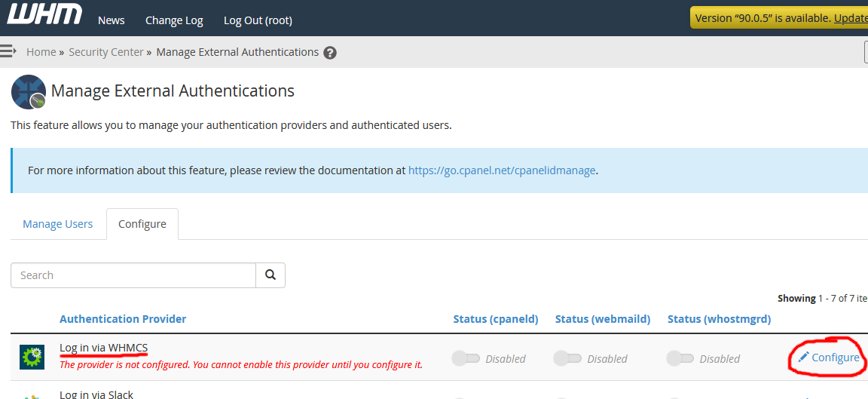868x399 pixels.
Task: Open the News menu item
Action: point(112,20)
